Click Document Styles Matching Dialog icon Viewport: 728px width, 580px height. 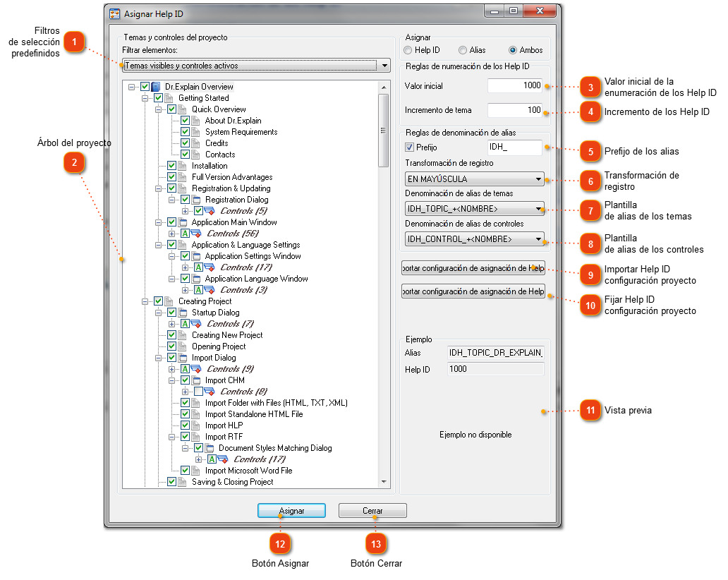tap(210, 448)
